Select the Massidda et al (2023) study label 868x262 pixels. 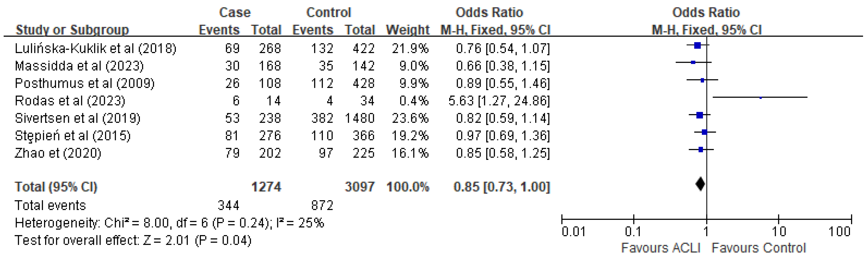pos(79,66)
